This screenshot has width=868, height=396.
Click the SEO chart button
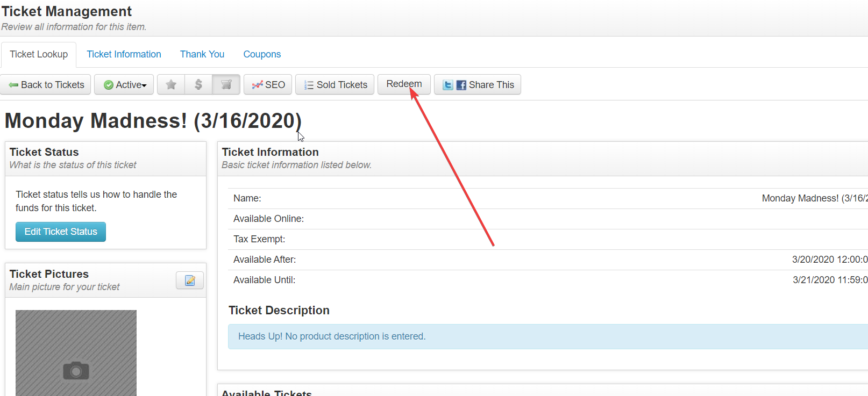(x=268, y=85)
